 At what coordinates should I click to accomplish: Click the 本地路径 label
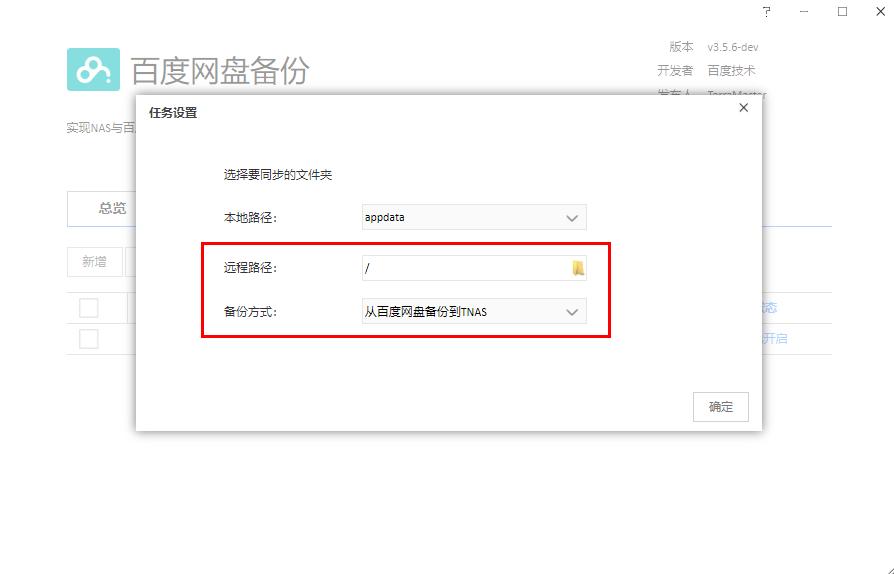click(x=250, y=218)
